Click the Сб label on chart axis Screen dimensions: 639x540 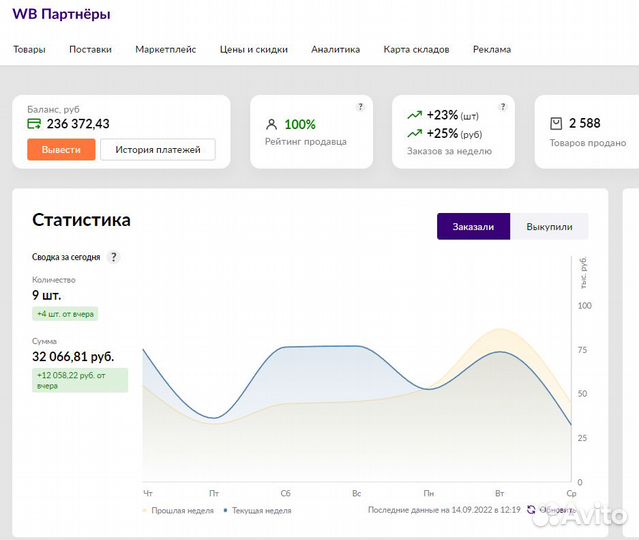286,494
